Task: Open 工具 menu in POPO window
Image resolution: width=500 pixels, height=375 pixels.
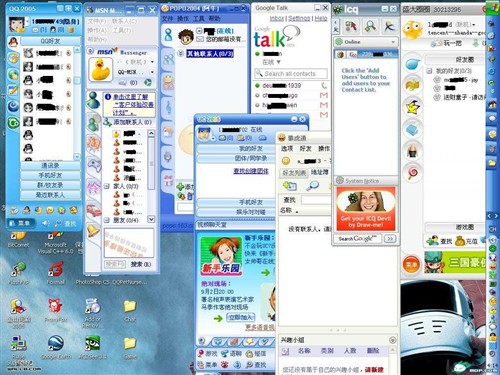Action: click(x=199, y=19)
